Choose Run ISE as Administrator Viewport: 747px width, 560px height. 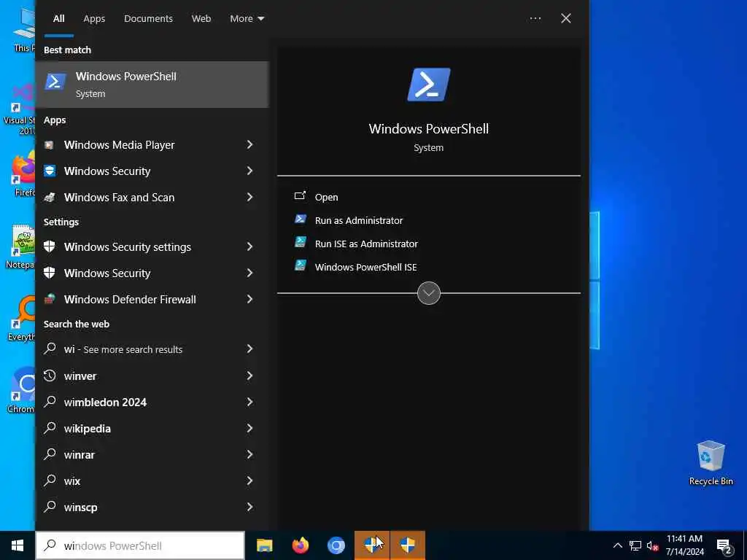pyautogui.click(x=366, y=244)
